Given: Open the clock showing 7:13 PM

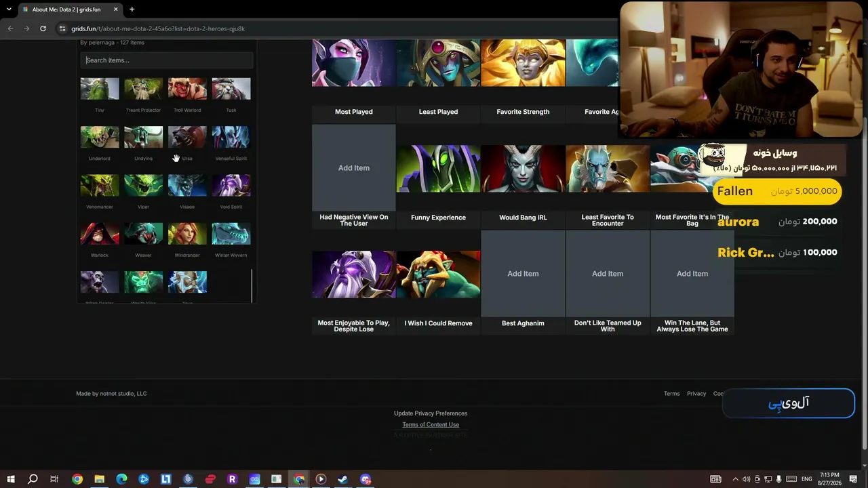Looking at the screenshot, I should pos(829,479).
